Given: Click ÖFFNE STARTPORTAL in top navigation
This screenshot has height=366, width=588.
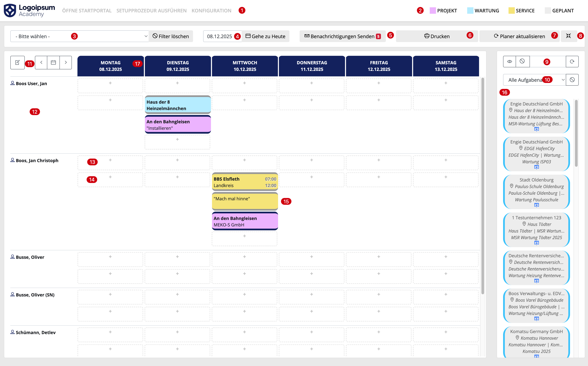Looking at the screenshot, I should point(87,11).
